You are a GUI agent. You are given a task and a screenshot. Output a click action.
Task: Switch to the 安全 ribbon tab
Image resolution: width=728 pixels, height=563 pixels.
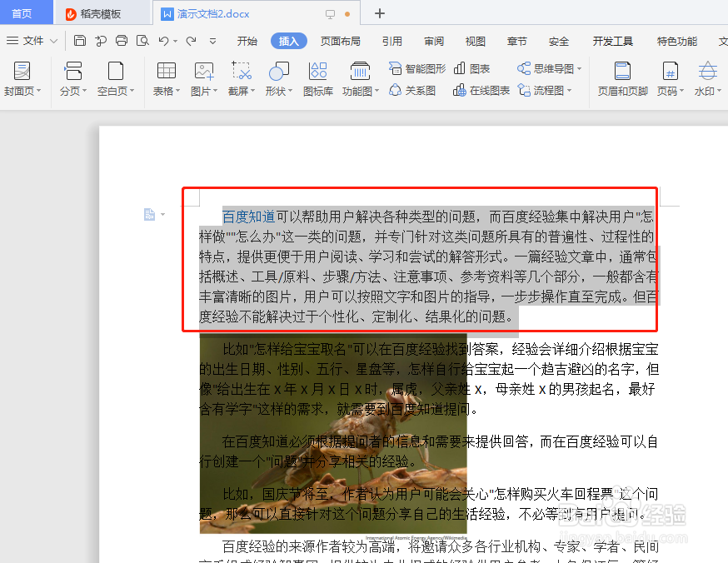(559, 42)
